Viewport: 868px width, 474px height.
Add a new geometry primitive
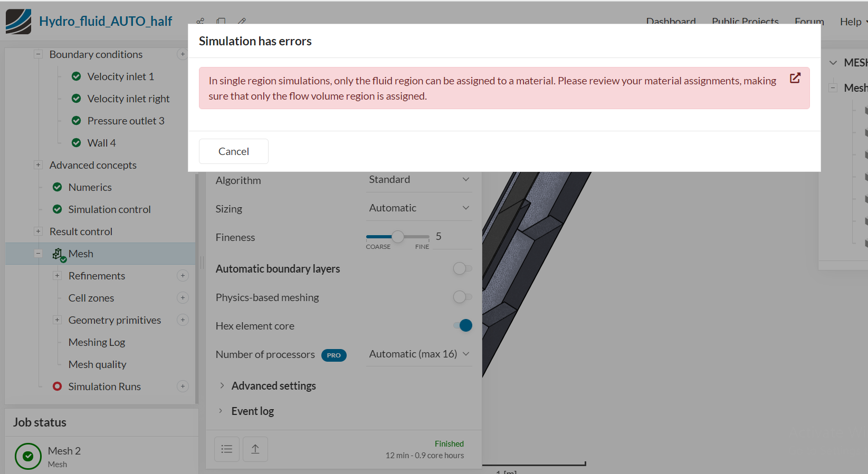tap(183, 320)
